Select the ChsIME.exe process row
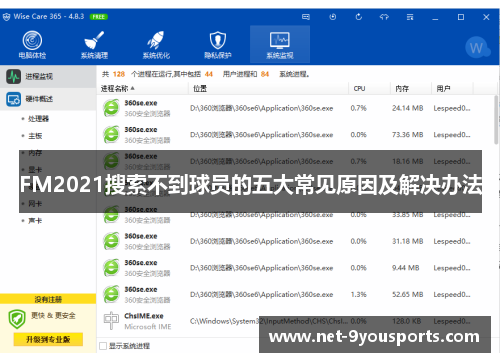The width and height of the screenshot is (500, 362). (295, 321)
